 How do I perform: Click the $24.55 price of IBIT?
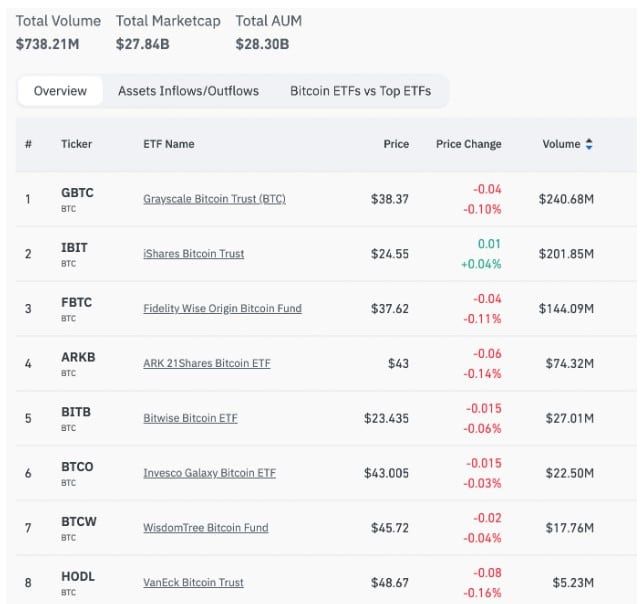[x=390, y=254]
